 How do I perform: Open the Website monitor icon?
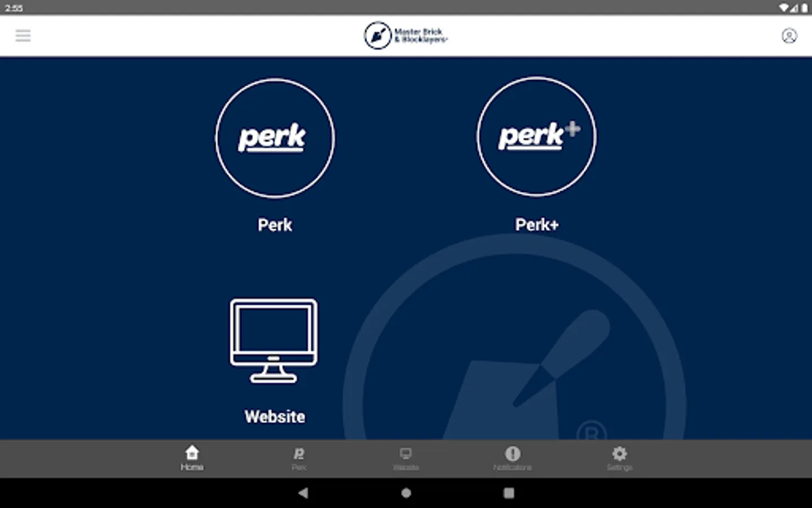[x=273, y=341]
